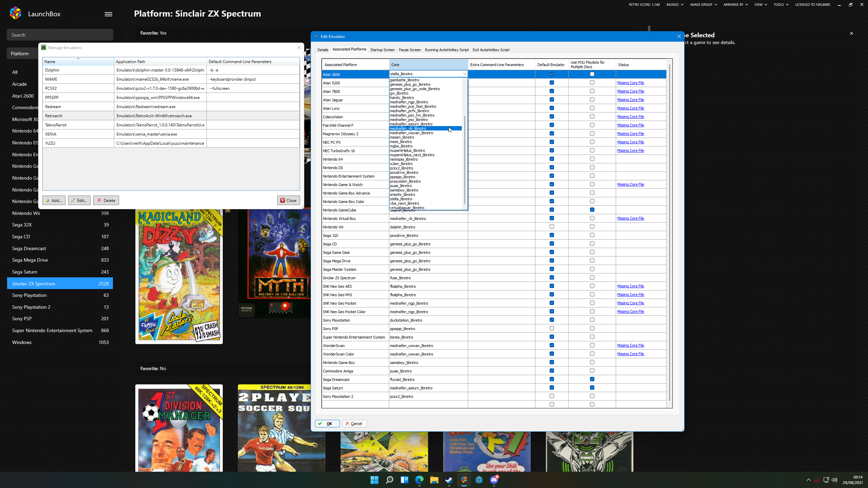Select 1st Division Manager cover thumbnail
The width and height of the screenshot is (868, 488).
[179, 428]
